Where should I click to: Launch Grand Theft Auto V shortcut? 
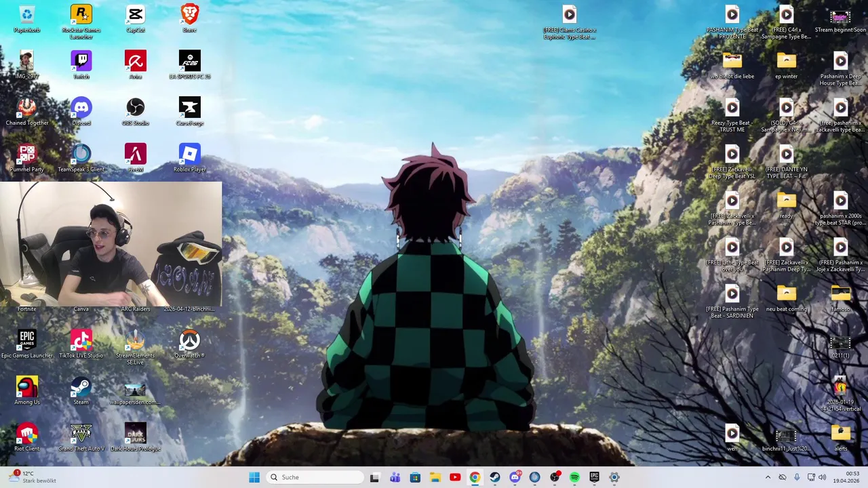pos(81,437)
